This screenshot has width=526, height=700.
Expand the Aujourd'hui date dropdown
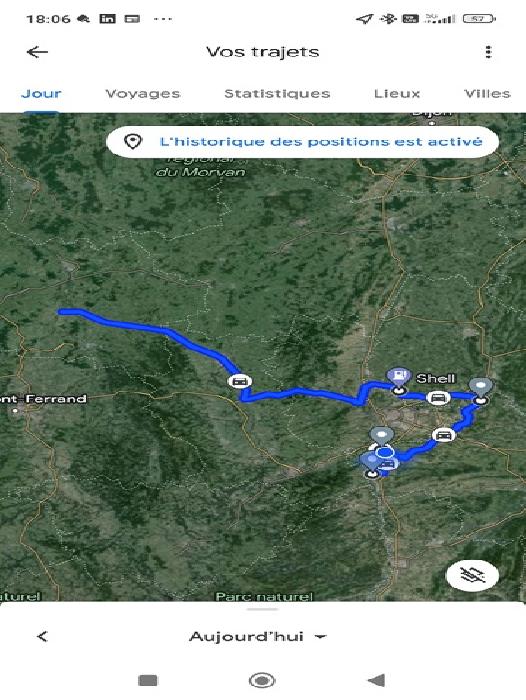(258, 636)
